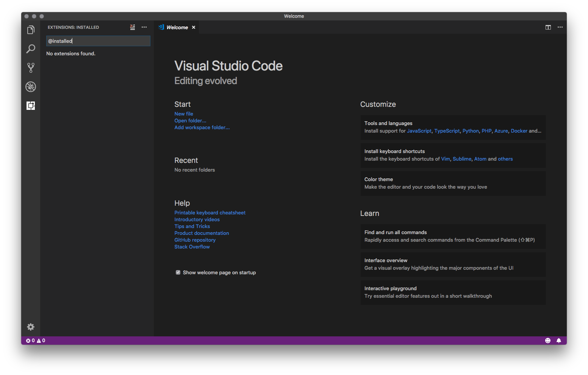
Task: Open Python language support link
Action: (x=471, y=131)
